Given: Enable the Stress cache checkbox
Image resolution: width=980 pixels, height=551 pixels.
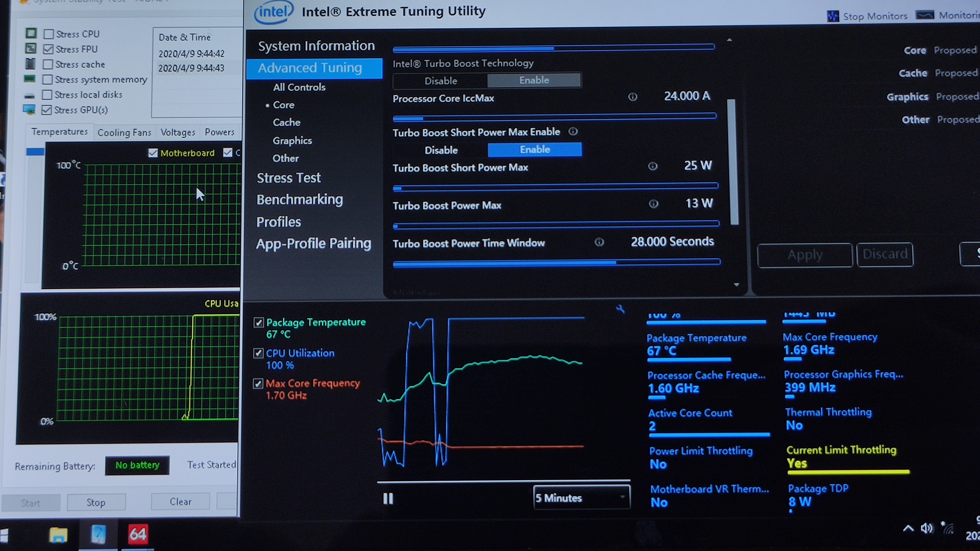Looking at the screenshot, I should coord(48,64).
